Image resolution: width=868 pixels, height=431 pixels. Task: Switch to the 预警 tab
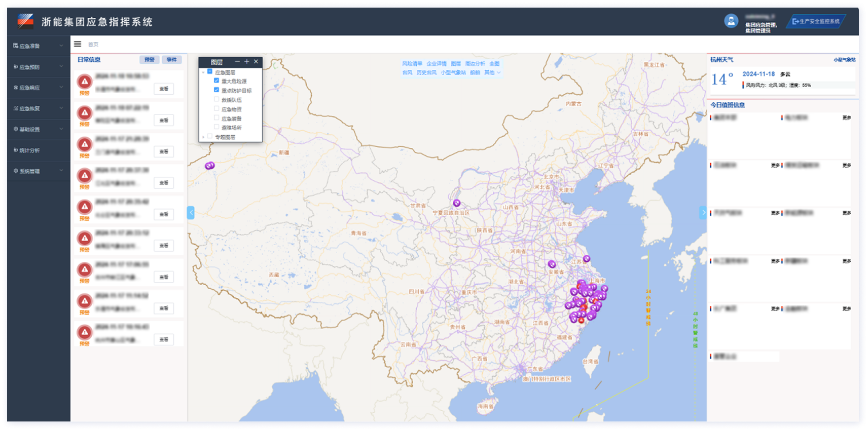[150, 60]
